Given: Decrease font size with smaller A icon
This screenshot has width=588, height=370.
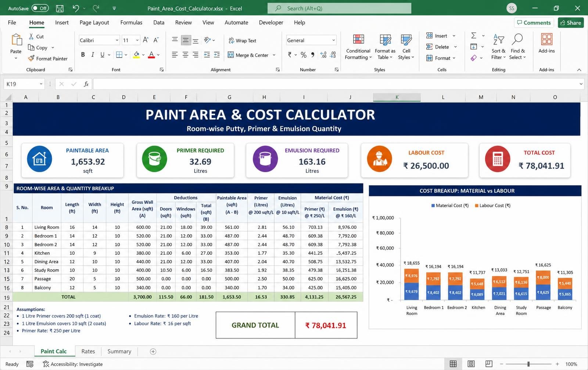Looking at the screenshot, I should (x=156, y=40).
